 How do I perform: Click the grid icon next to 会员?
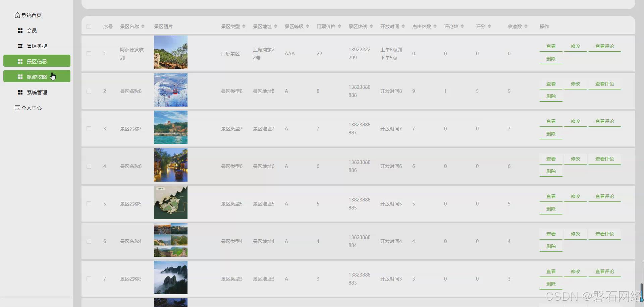pyautogui.click(x=20, y=30)
